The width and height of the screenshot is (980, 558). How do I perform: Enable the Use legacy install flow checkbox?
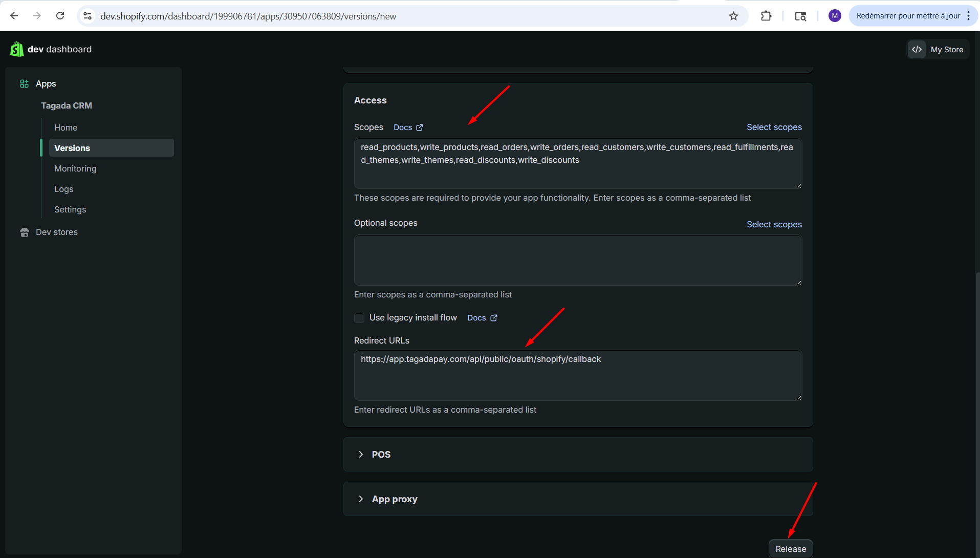point(359,318)
